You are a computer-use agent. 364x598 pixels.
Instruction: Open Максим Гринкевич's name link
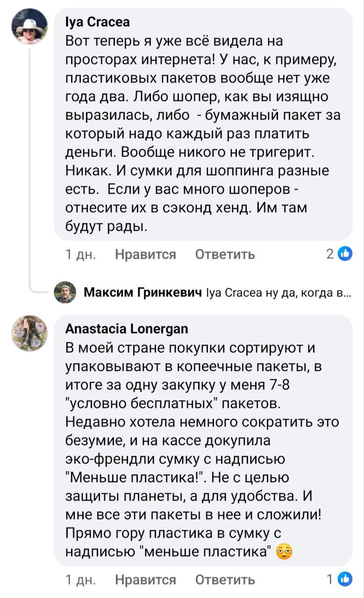[x=143, y=292]
